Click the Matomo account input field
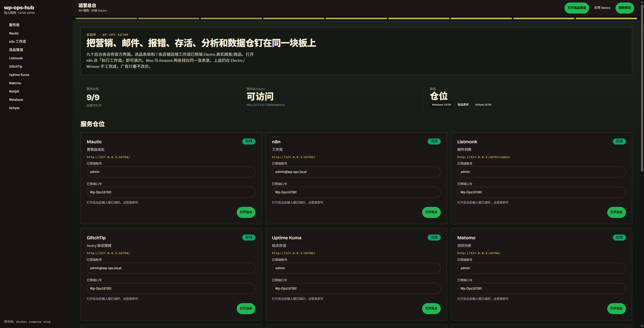The image size is (644, 328). (x=541, y=268)
